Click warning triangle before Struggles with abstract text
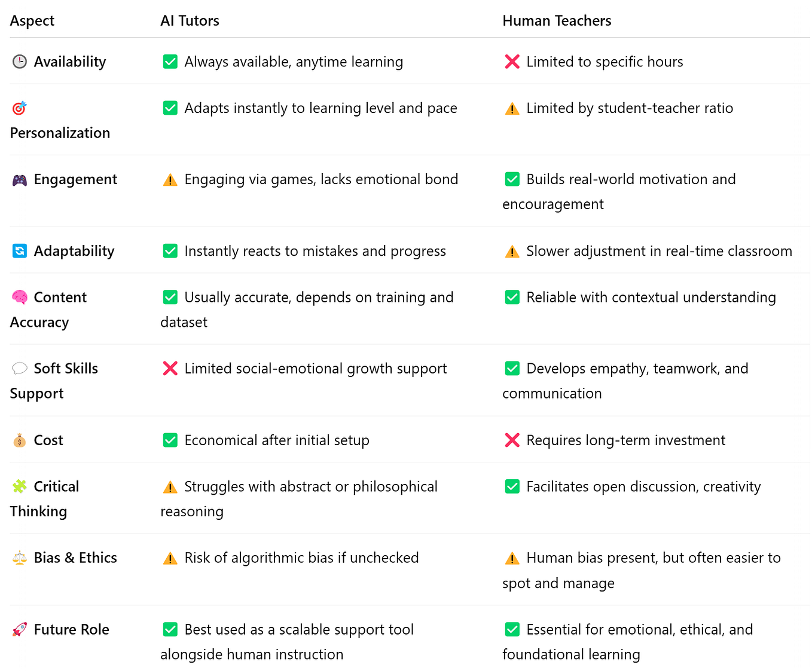The image size is (812, 671). 170,487
